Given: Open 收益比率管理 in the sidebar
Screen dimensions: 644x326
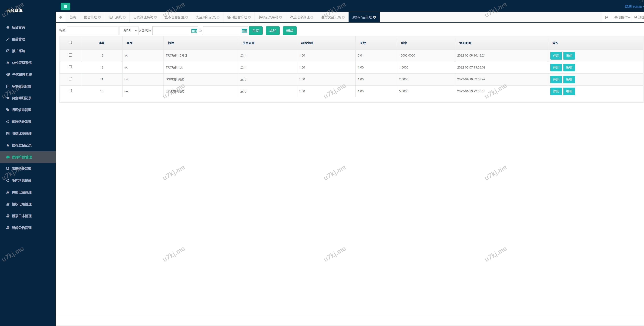Looking at the screenshot, I should pos(22,133).
